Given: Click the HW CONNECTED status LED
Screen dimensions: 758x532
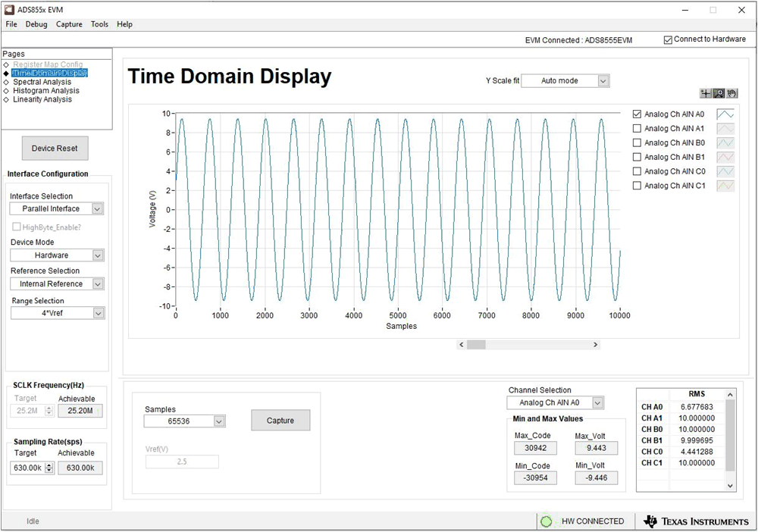Looking at the screenshot, I should pyautogui.click(x=546, y=521).
